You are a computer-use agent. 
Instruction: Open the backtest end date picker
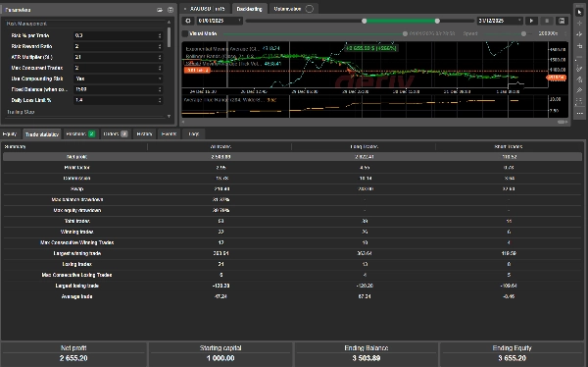500,21
